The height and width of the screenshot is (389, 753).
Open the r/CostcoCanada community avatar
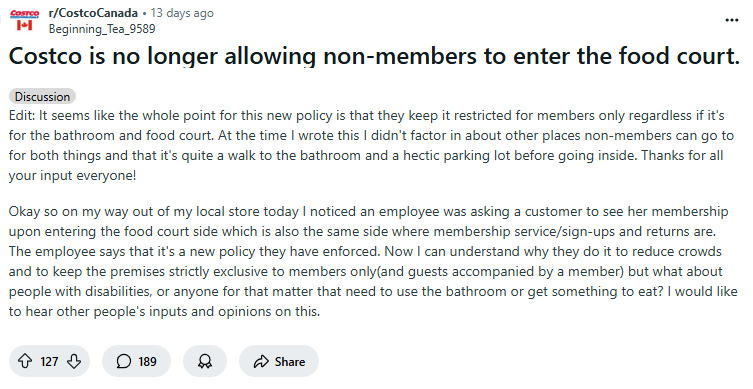[24, 21]
